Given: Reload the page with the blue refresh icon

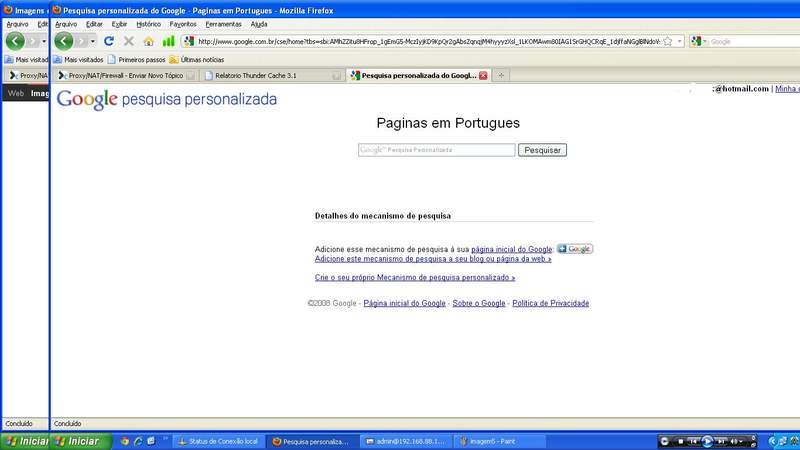Looking at the screenshot, I should pyautogui.click(x=109, y=41).
